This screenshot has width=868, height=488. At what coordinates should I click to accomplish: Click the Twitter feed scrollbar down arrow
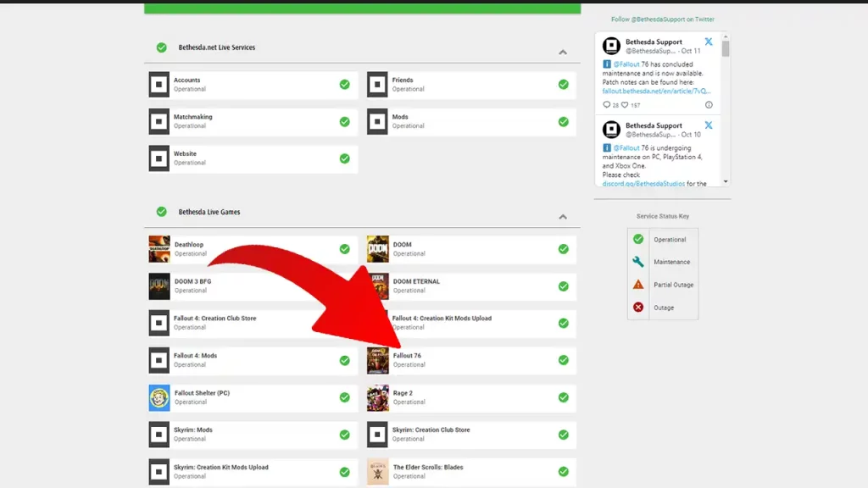coord(726,182)
